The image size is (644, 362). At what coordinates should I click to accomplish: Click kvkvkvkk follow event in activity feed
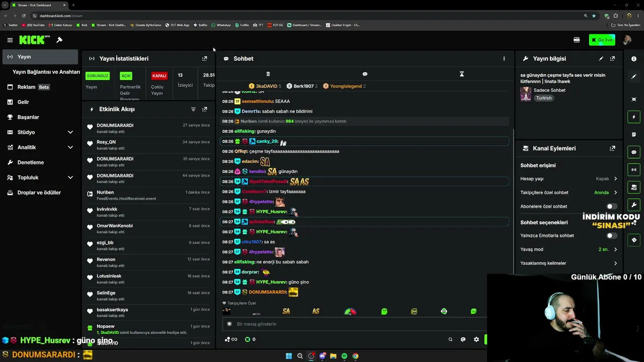148,212
